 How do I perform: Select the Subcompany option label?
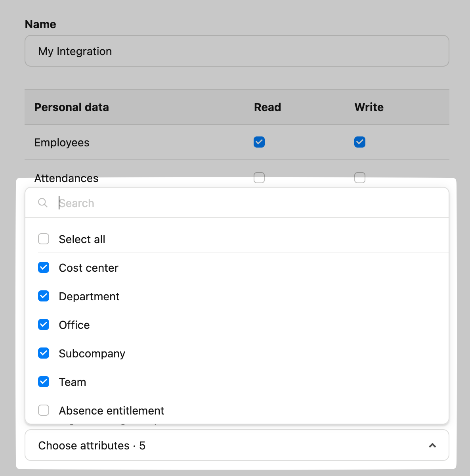(x=92, y=353)
